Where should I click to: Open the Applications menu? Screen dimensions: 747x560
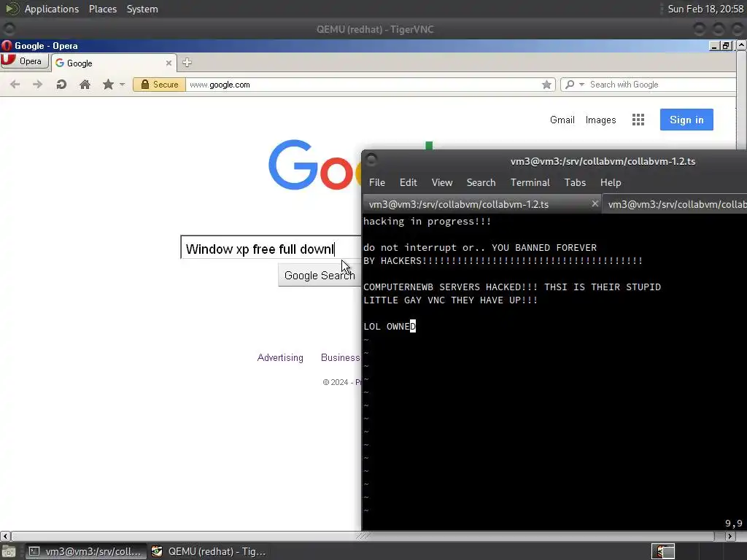click(52, 9)
